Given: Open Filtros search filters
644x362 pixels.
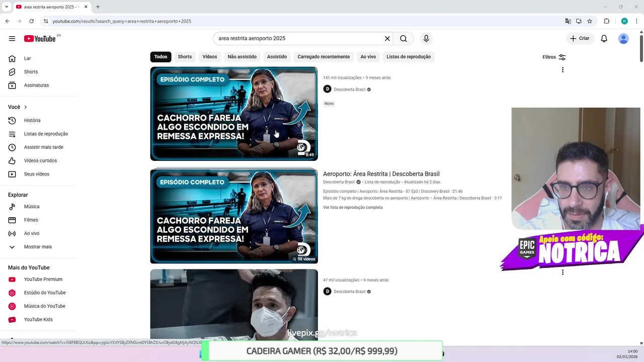Looking at the screenshot, I should [554, 57].
